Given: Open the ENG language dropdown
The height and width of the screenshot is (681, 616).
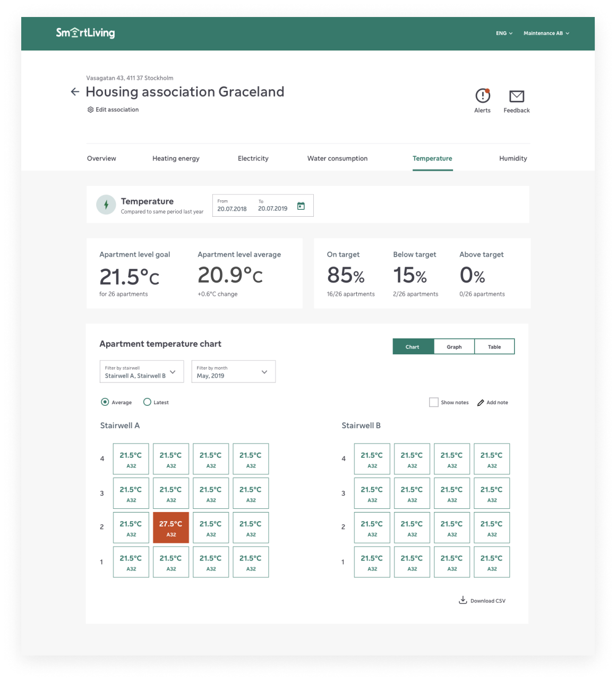Looking at the screenshot, I should pos(504,33).
